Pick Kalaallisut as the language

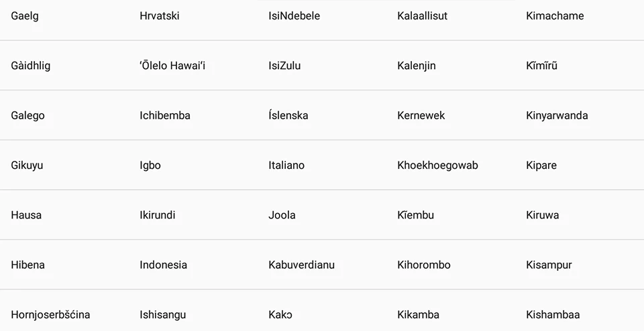422,16
